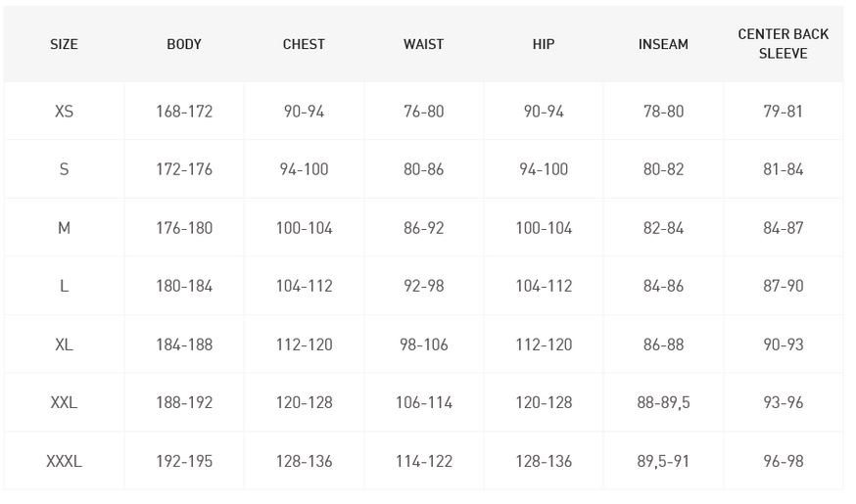Viewport: 856px width, 504px height.
Task: Click the 98-106 waist cell
Action: tap(423, 344)
